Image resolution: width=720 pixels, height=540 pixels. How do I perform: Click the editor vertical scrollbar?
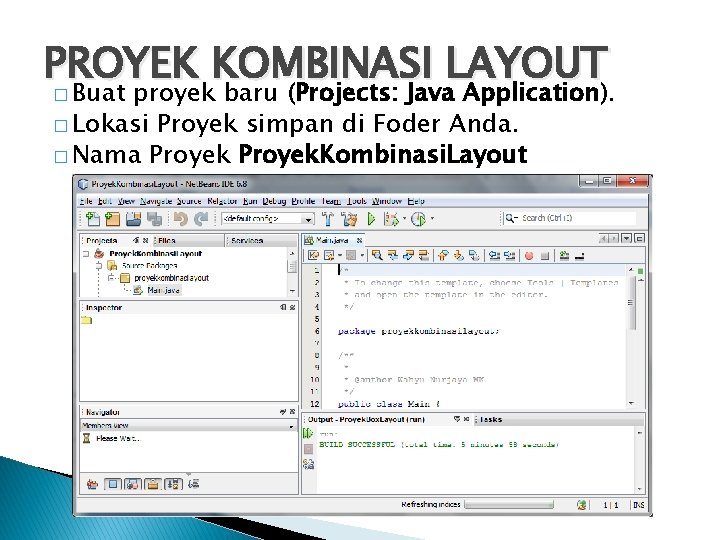[631, 336]
